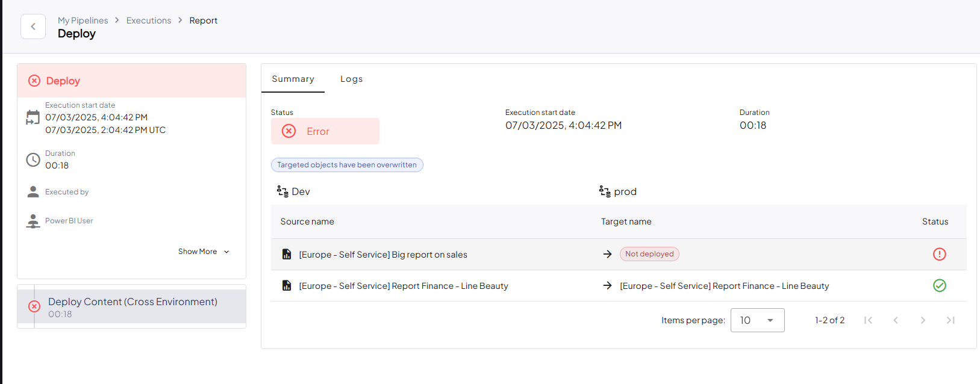980x384 pixels.
Task: Expand Show More details
Action: 204,252
